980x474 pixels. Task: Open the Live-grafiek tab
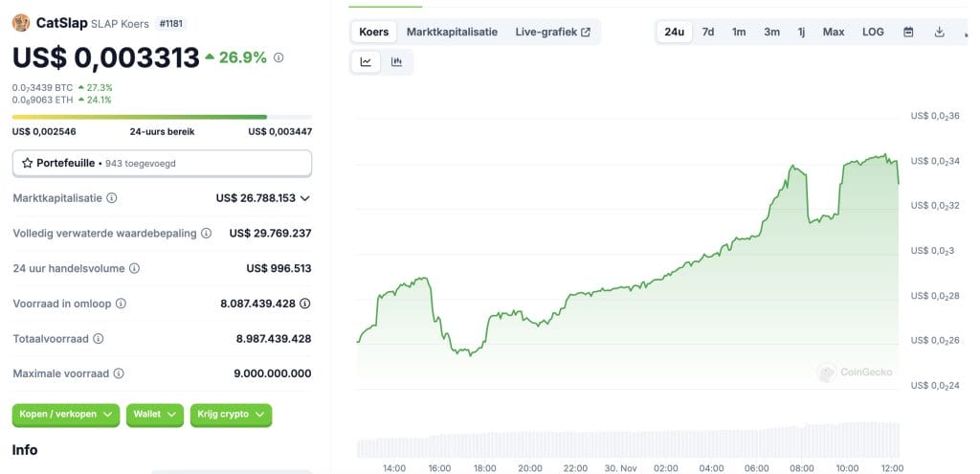(x=552, y=32)
